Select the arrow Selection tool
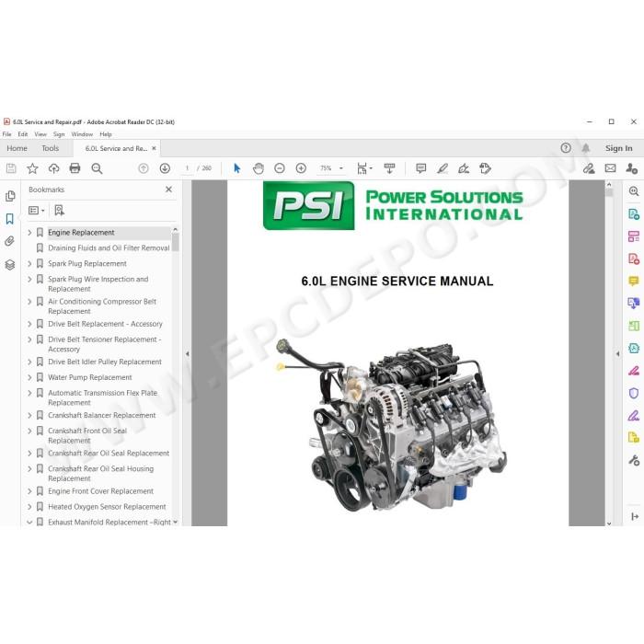 237,168
